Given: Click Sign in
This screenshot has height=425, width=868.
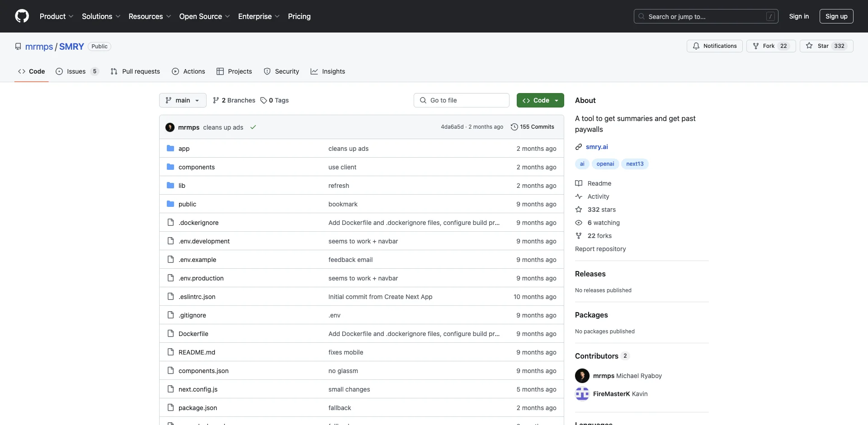Looking at the screenshot, I should coord(799,16).
